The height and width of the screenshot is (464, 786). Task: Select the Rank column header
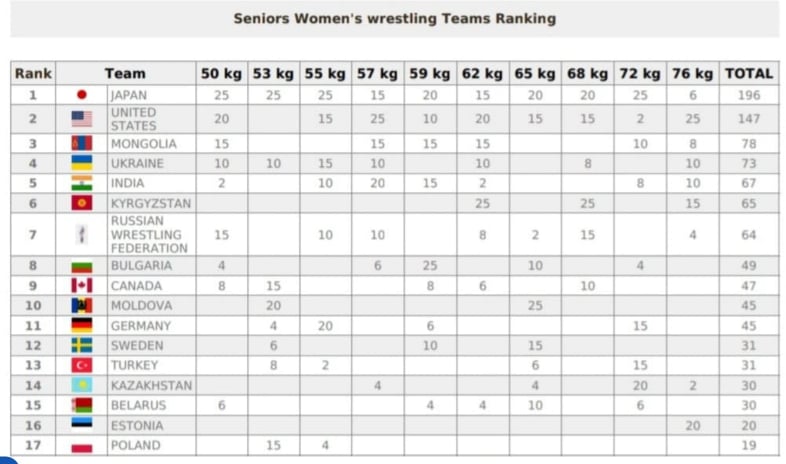33,74
